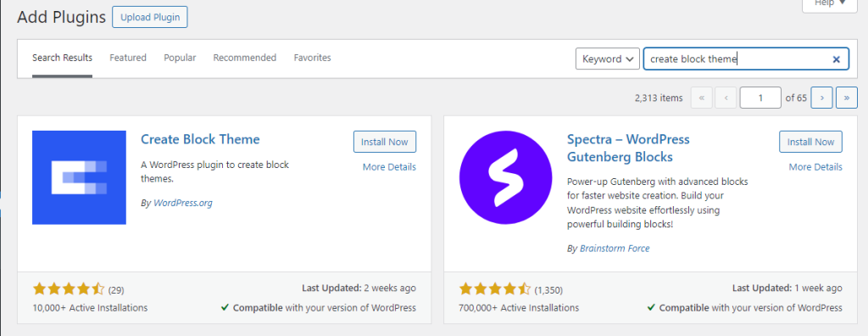This screenshot has width=868, height=336.
Task: Install the Spectra plugin
Action: 811,142
